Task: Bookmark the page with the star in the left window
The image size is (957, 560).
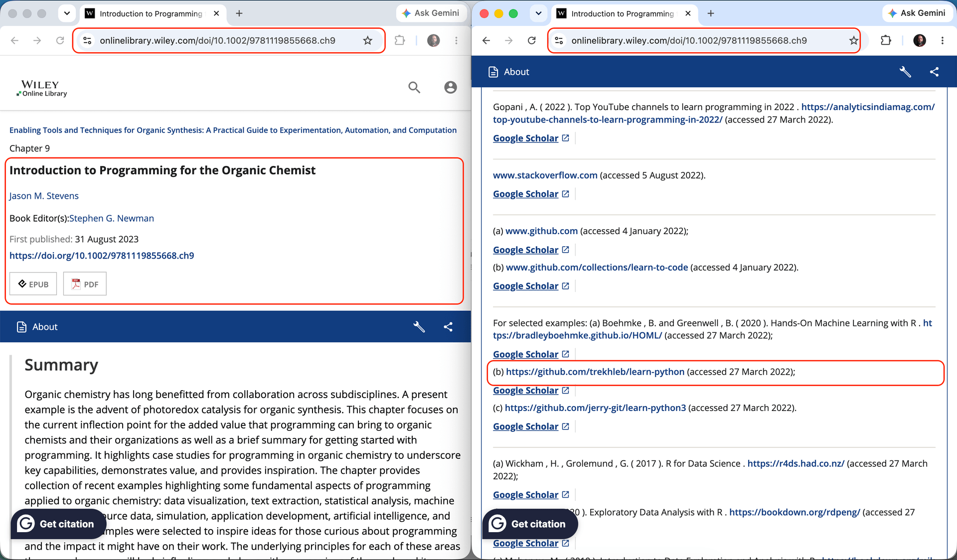Action: (367, 40)
